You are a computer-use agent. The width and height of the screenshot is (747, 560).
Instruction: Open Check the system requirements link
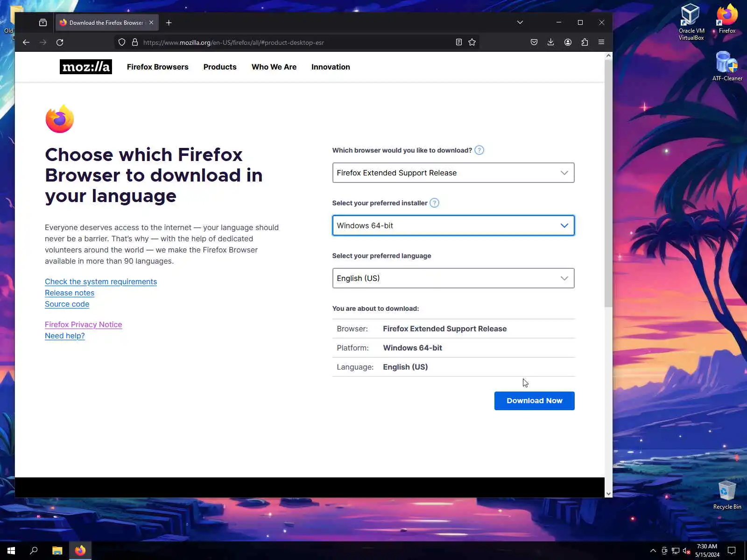pyautogui.click(x=101, y=281)
